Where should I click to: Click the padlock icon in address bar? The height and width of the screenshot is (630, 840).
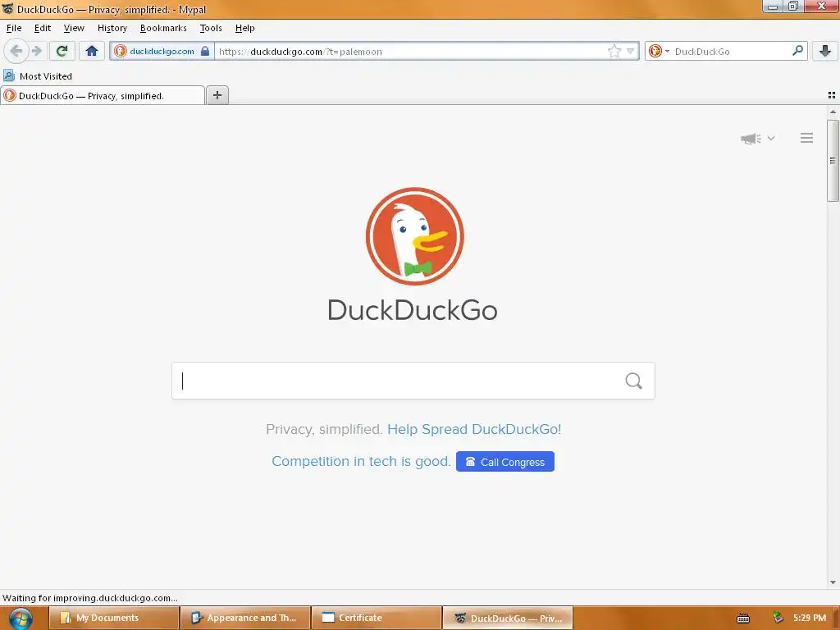coord(204,51)
